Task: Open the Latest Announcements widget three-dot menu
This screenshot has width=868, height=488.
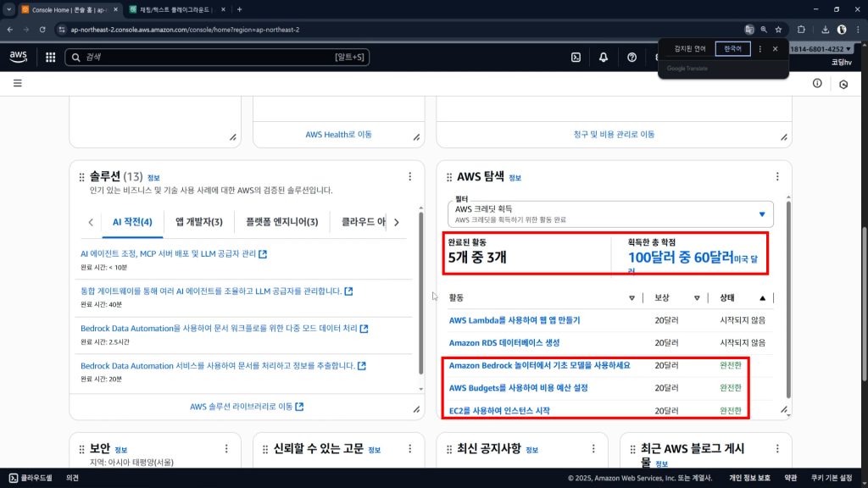Action: 593,448
